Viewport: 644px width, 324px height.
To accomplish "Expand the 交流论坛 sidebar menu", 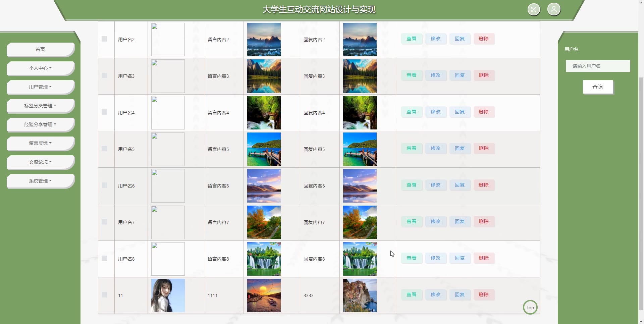I will point(40,162).
